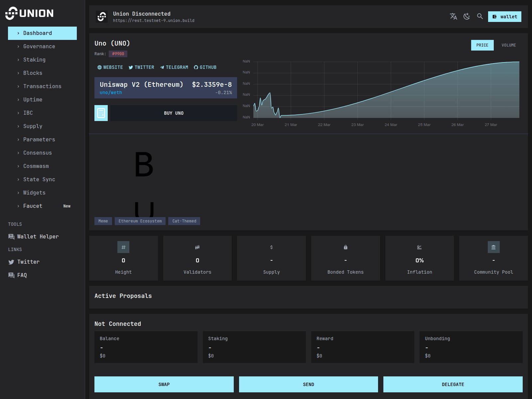Open the search magnifier icon
This screenshot has height=399, width=532.
(x=480, y=16)
